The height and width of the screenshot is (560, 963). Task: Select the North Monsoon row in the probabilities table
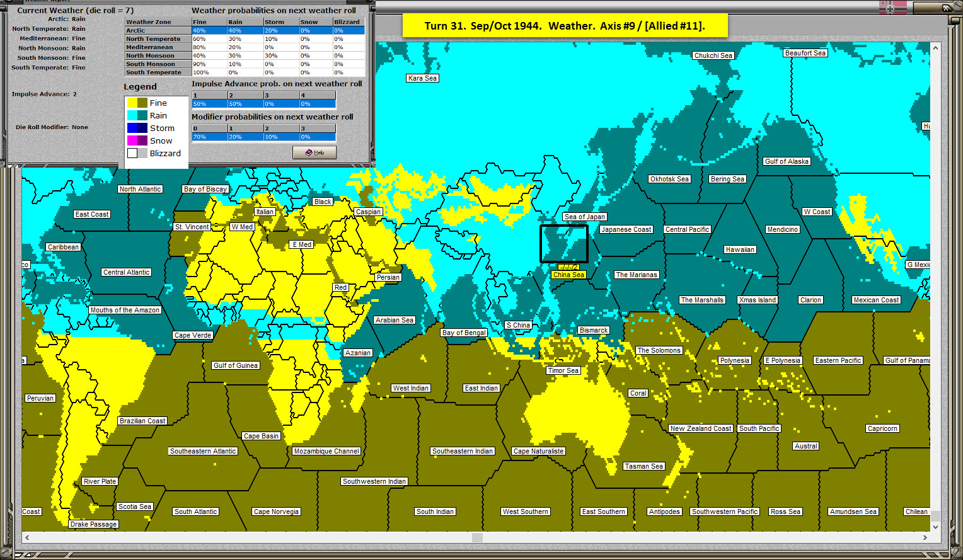(245, 55)
